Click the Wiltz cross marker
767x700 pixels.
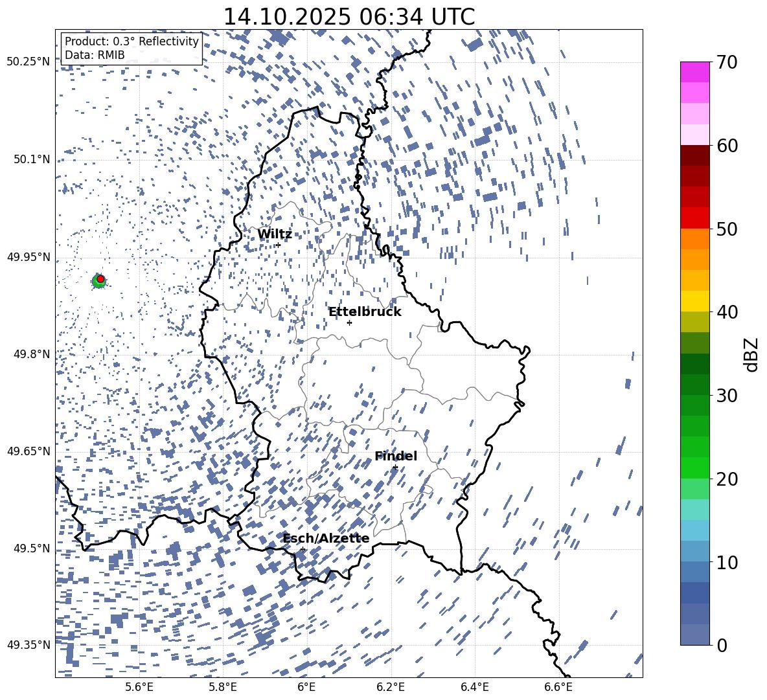pos(278,245)
